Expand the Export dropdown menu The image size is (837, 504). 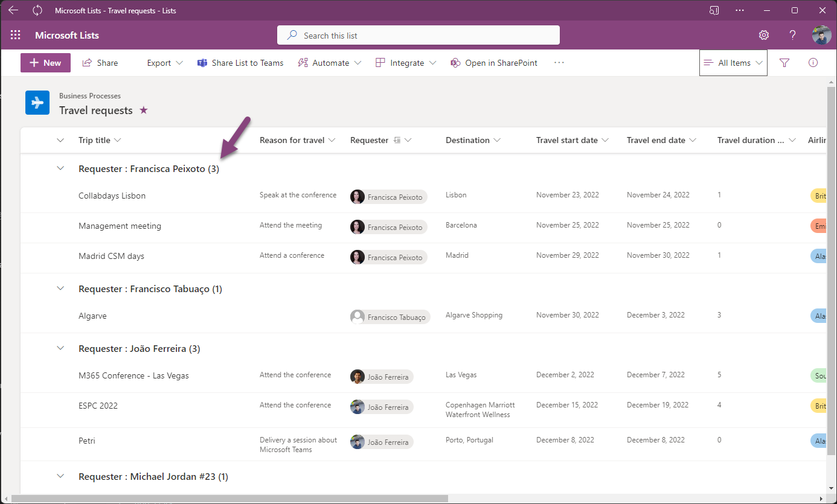tap(165, 63)
